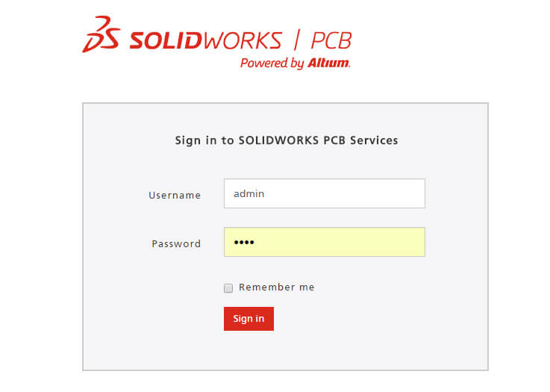Click the 'Powered by' text under the logo

point(272,63)
